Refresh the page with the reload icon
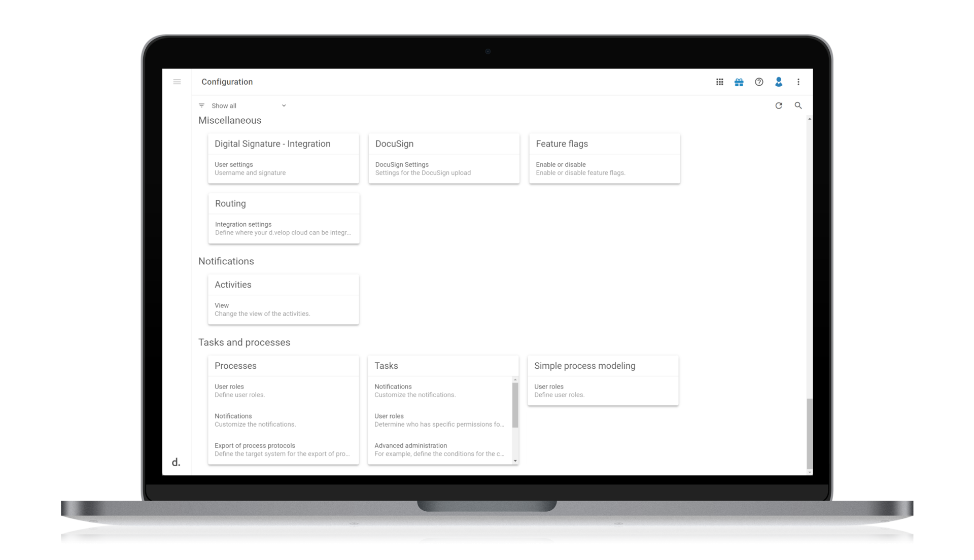 coord(779,106)
